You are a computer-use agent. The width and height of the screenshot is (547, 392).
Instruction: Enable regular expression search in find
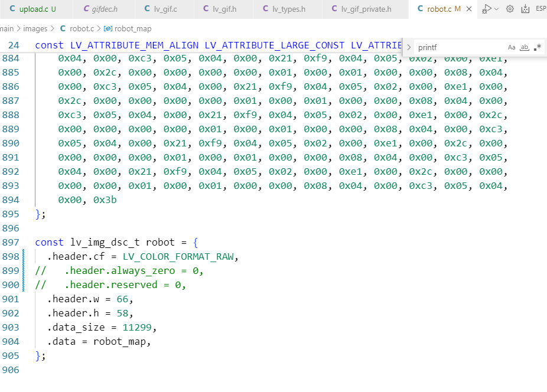click(x=537, y=47)
